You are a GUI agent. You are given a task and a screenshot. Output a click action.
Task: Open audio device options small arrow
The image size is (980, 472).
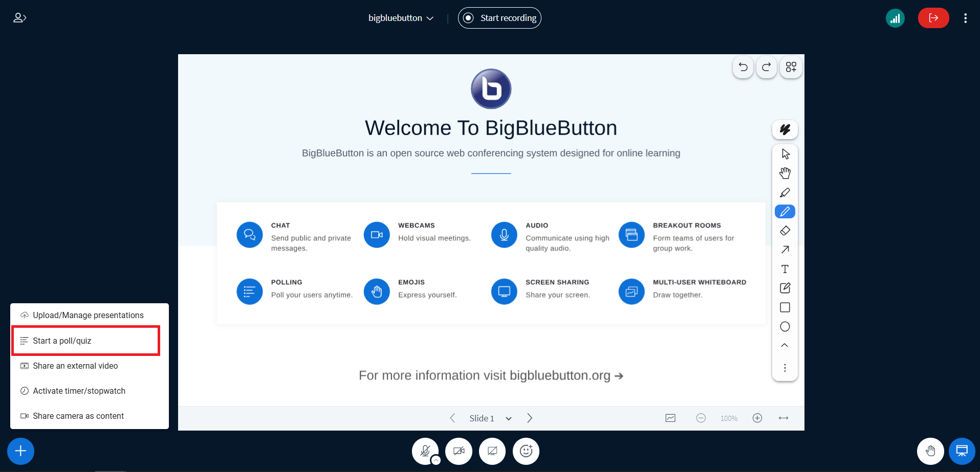436,460
